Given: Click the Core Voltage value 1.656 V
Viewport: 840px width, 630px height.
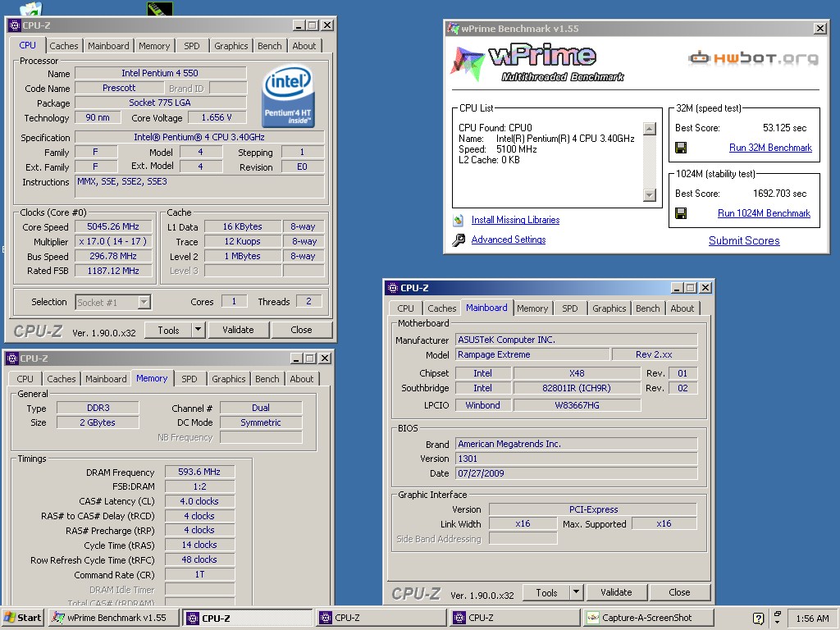Looking at the screenshot, I should pyautogui.click(x=217, y=117).
